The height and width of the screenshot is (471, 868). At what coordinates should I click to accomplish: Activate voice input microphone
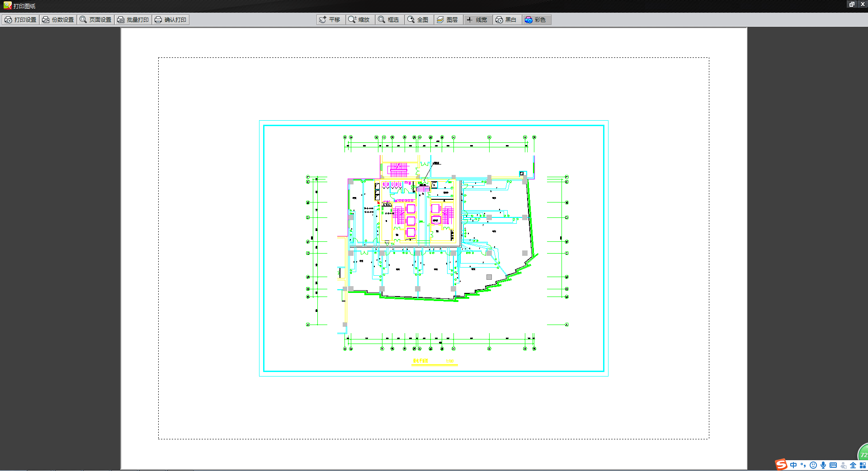[823, 465]
